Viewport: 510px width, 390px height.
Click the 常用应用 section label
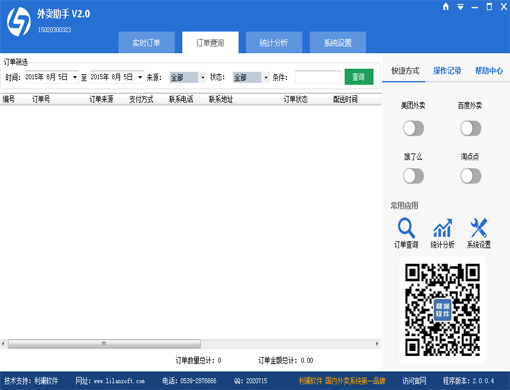click(404, 206)
